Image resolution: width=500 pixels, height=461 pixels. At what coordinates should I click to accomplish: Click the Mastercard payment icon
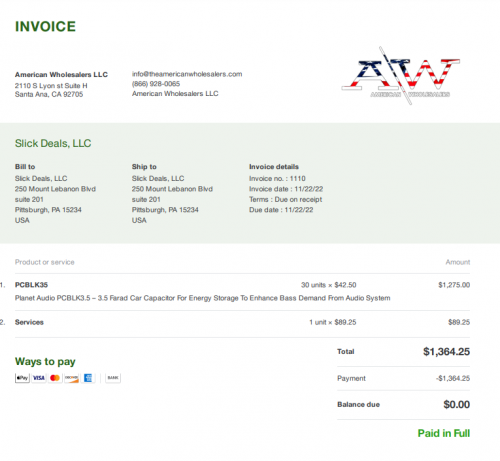55,378
